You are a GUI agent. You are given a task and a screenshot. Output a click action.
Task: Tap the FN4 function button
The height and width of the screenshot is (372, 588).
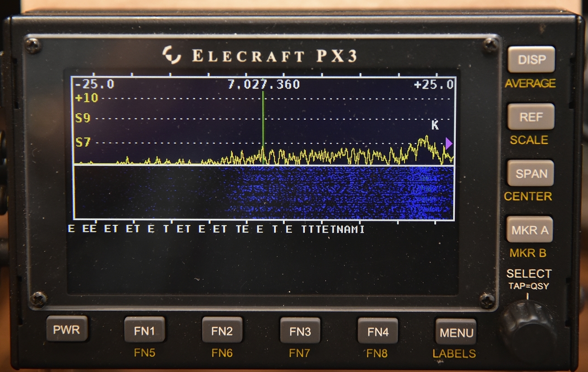[x=378, y=331]
